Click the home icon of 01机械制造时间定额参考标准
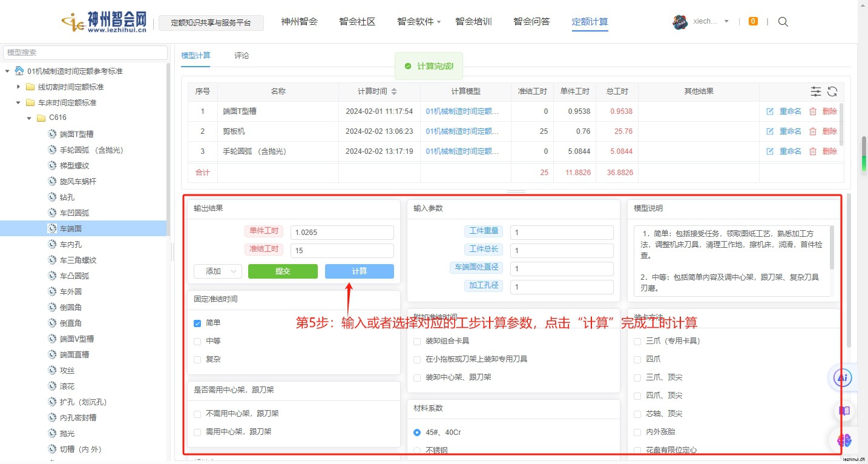 (19, 71)
